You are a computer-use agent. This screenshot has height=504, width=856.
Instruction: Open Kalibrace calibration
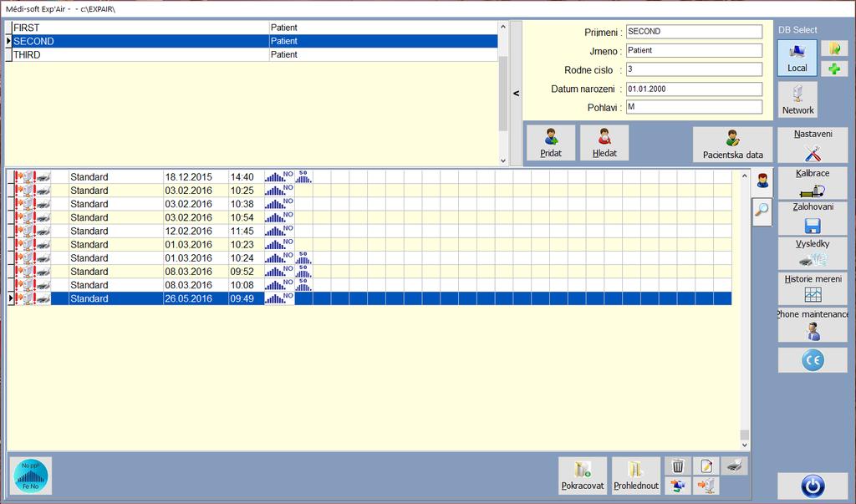coord(813,183)
